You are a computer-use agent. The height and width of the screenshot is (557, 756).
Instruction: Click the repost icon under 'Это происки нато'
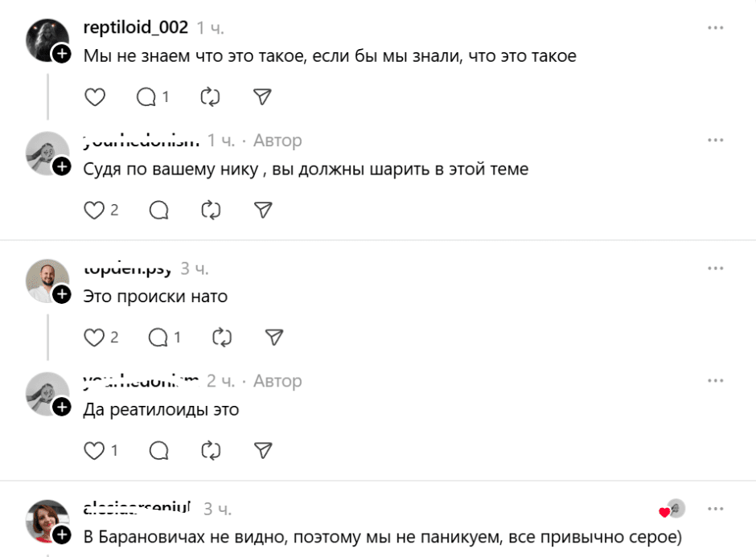click(x=211, y=338)
